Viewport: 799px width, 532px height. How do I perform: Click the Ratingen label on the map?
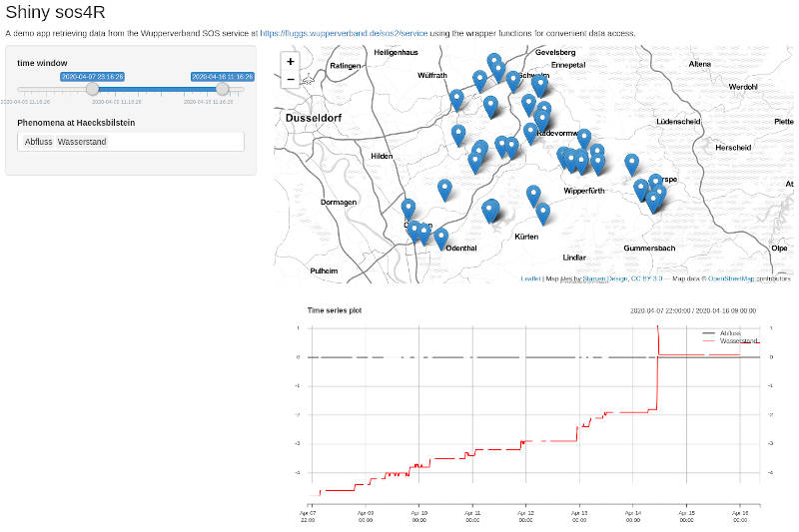(345, 66)
